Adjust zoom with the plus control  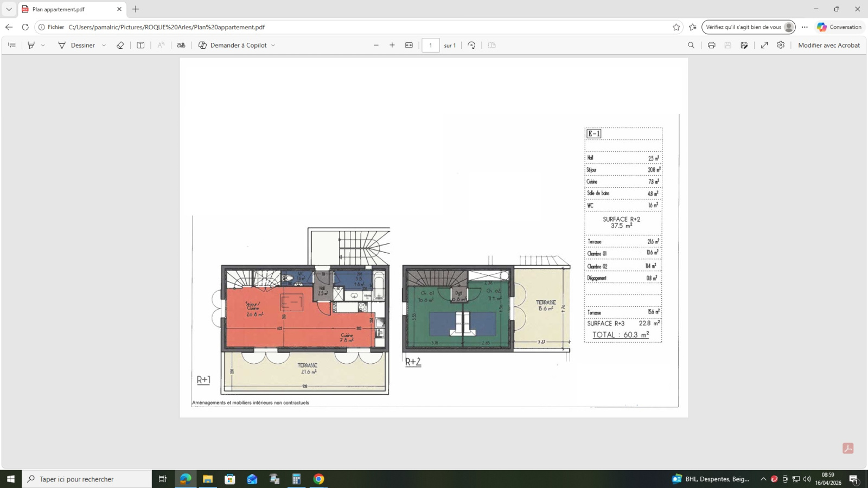(392, 45)
